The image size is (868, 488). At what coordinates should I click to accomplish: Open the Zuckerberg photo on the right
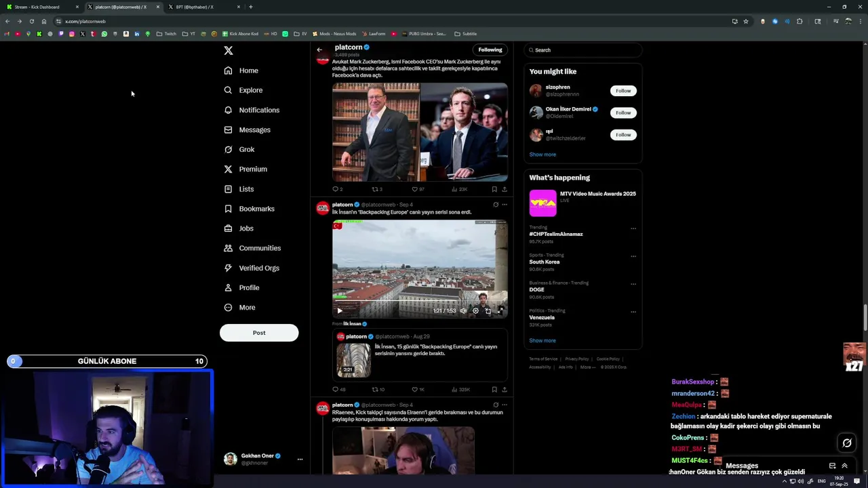pyautogui.click(x=464, y=132)
